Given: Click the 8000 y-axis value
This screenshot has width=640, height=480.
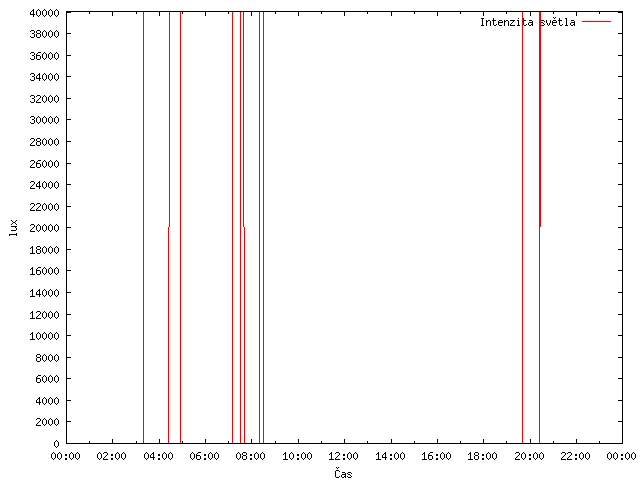Looking at the screenshot, I should pyautogui.click(x=47, y=358).
